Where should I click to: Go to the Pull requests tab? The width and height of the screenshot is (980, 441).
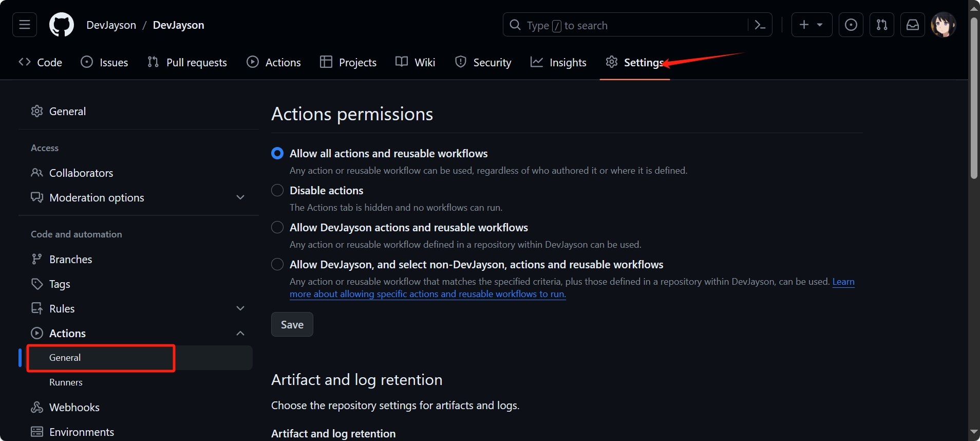[187, 62]
